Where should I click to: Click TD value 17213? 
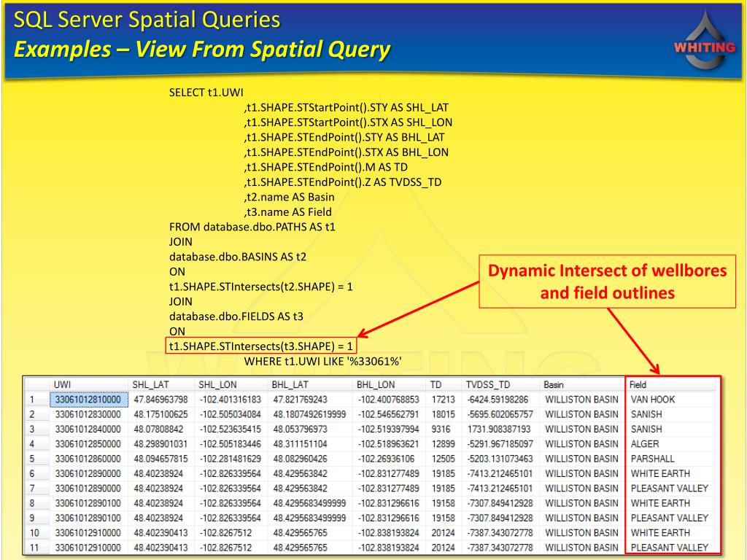(x=443, y=400)
